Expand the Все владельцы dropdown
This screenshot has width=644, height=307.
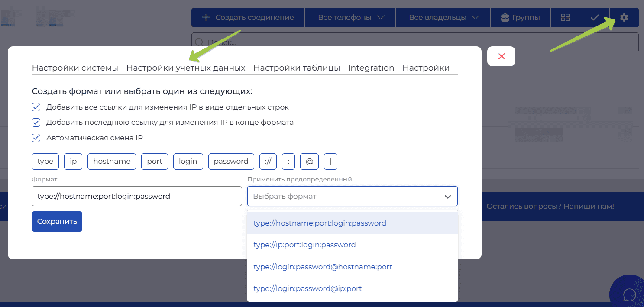[x=443, y=18]
